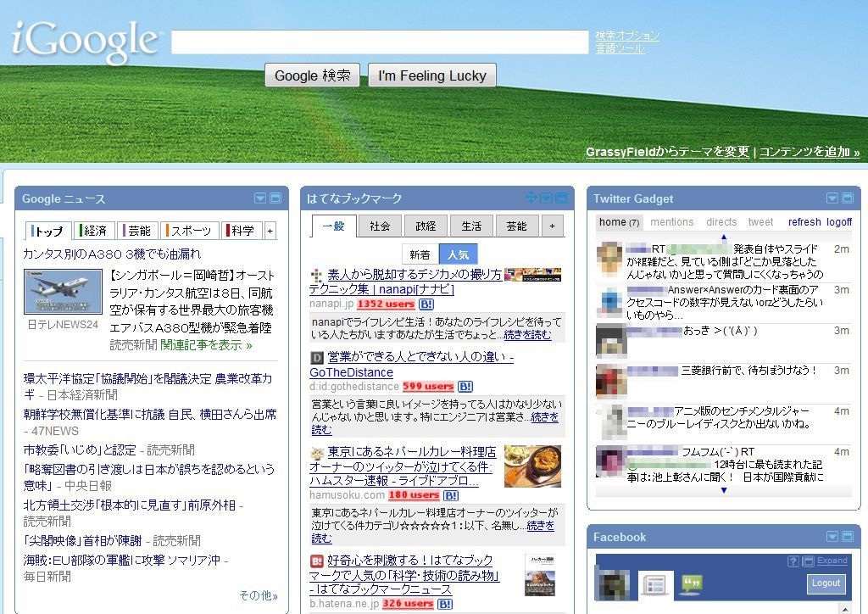Click the window icon beside Facebook Expand
The image size is (868, 614).
pos(808,561)
